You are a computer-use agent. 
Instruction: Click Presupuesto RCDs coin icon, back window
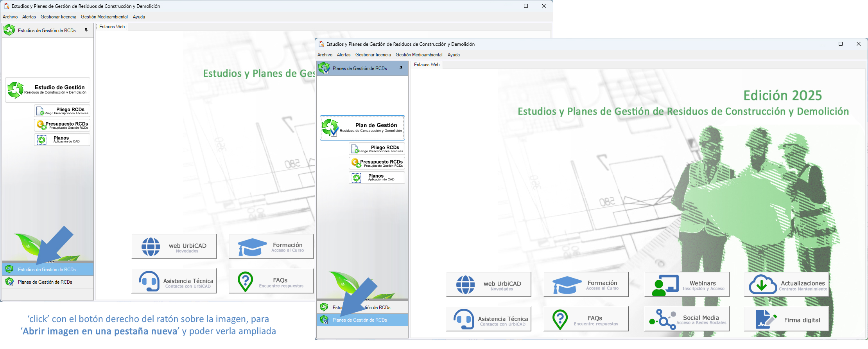click(x=41, y=125)
